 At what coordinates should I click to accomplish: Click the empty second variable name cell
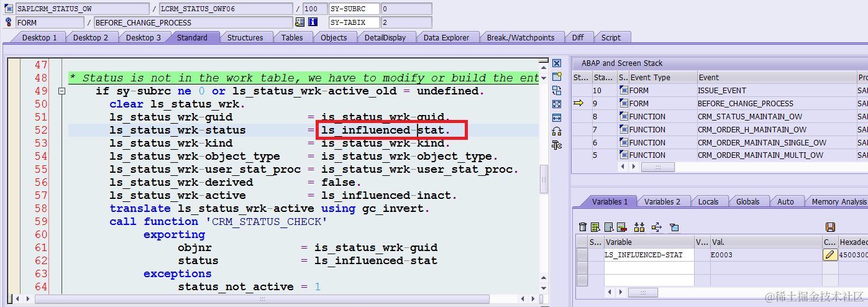(649, 267)
